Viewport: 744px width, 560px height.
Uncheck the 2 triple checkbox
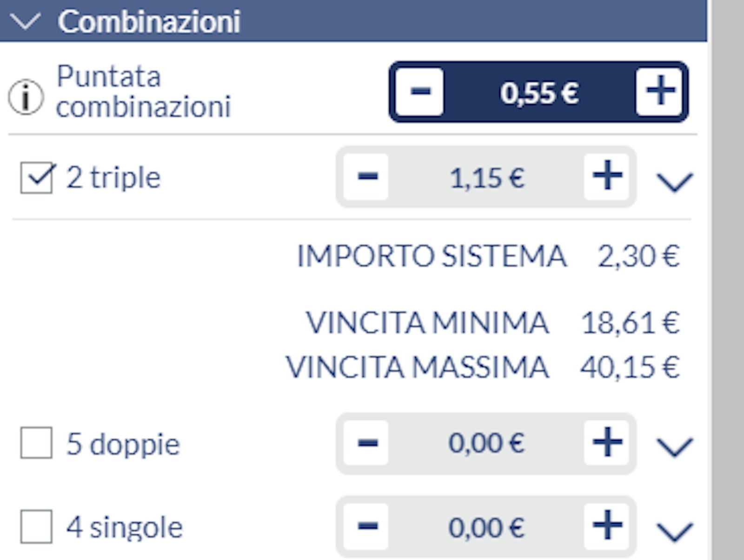36,178
